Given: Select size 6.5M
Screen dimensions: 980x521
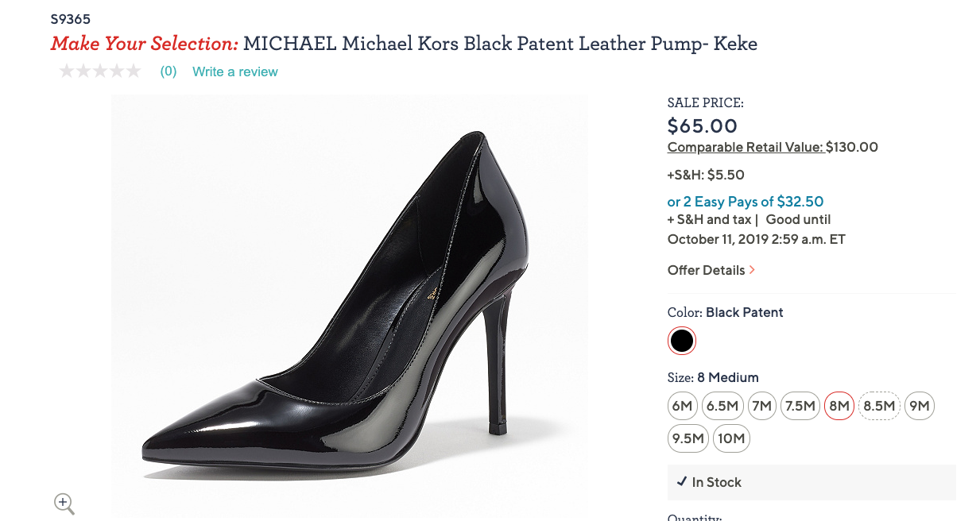Looking at the screenshot, I should pos(722,406).
